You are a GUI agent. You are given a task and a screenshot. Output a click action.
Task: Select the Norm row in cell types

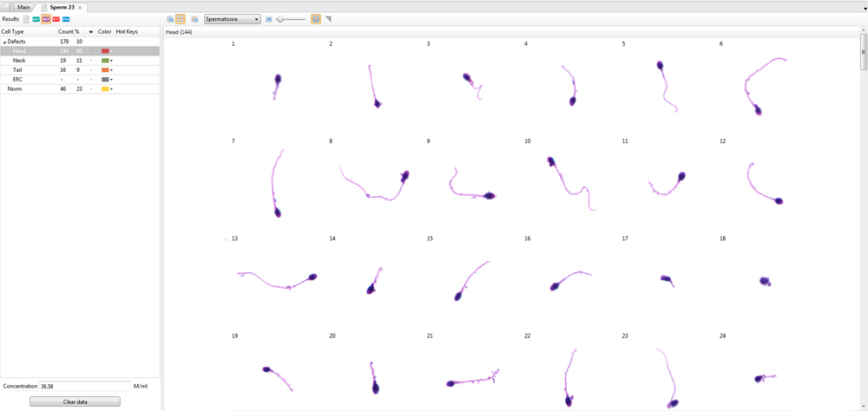(15, 89)
